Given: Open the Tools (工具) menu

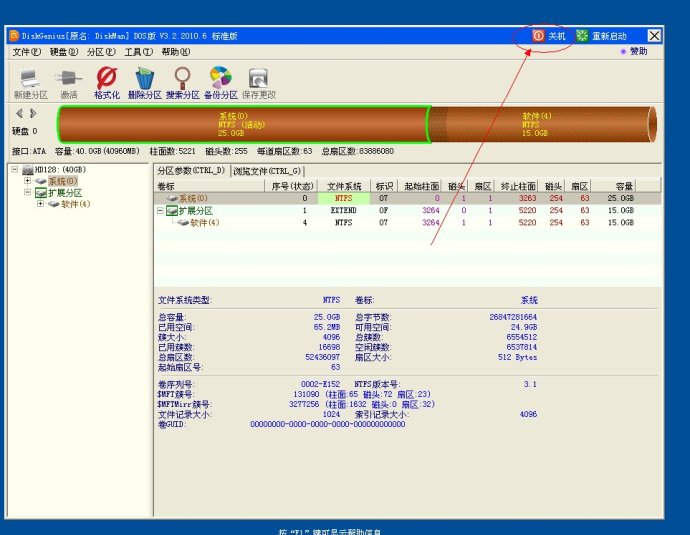Looking at the screenshot, I should point(139,52).
